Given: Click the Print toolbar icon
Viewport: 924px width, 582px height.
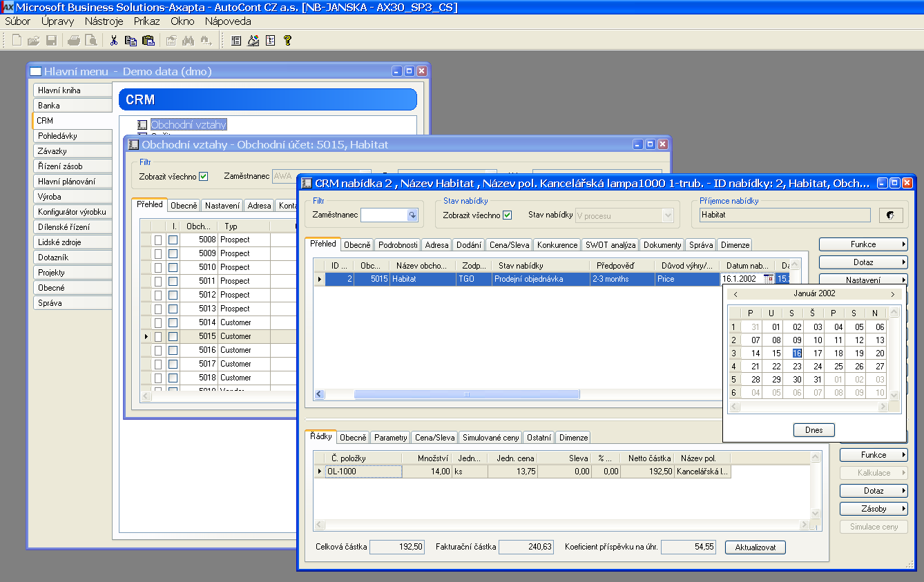Looking at the screenshot, I should (74, 41).
